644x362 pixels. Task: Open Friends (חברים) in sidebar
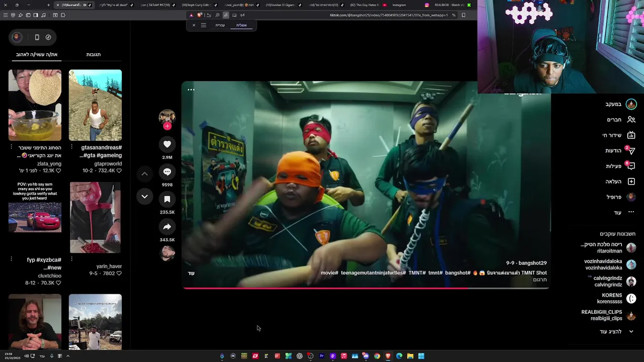[621, 120]
